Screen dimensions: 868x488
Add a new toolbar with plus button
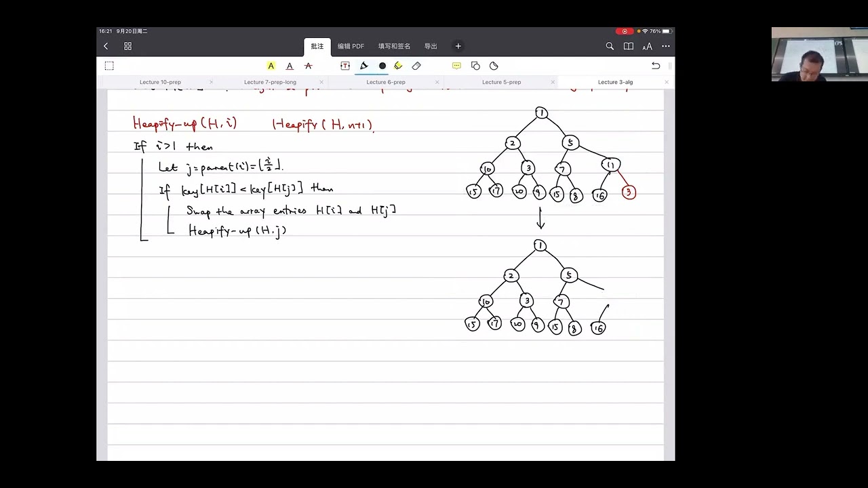coord(458,46)
